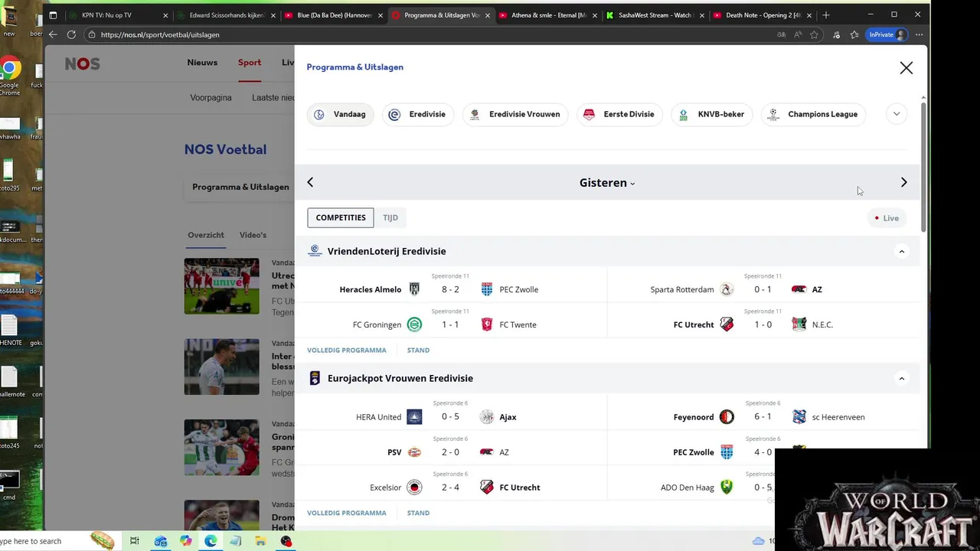Click the Ajax club logo
Image resolution: width=980 pixels, height=551 pixels.
[x=487, y=417]
